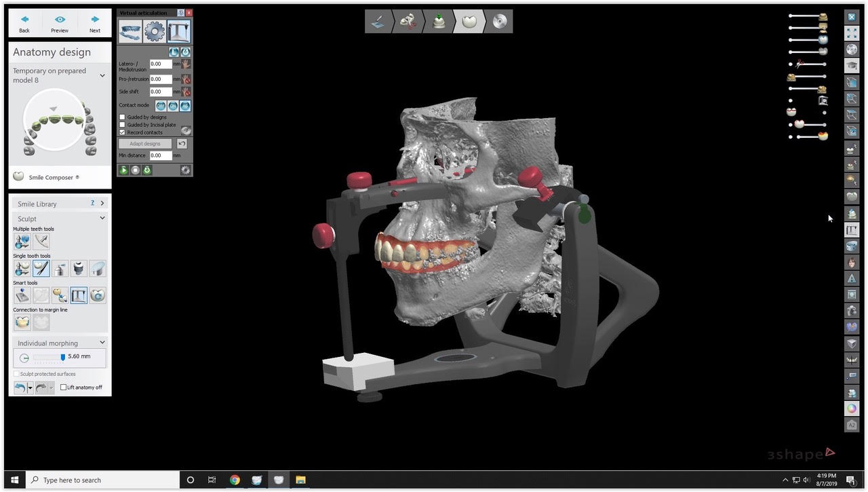Click the graduation cap help icon
The image size is (868, 492).
852,66
